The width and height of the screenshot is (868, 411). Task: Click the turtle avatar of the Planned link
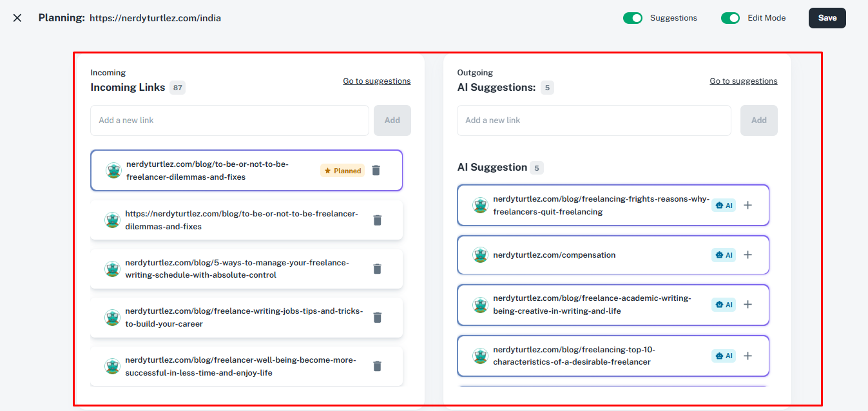(x=114, y=171)
